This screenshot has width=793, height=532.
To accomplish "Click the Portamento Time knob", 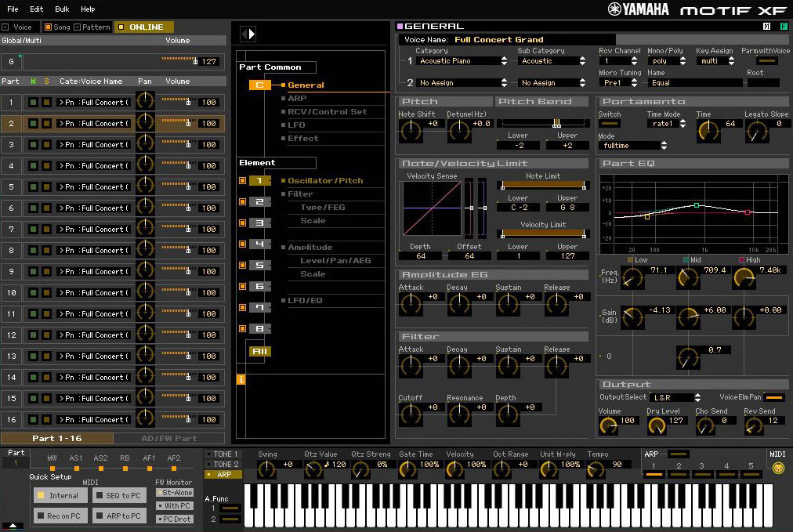I will [708, 131].
